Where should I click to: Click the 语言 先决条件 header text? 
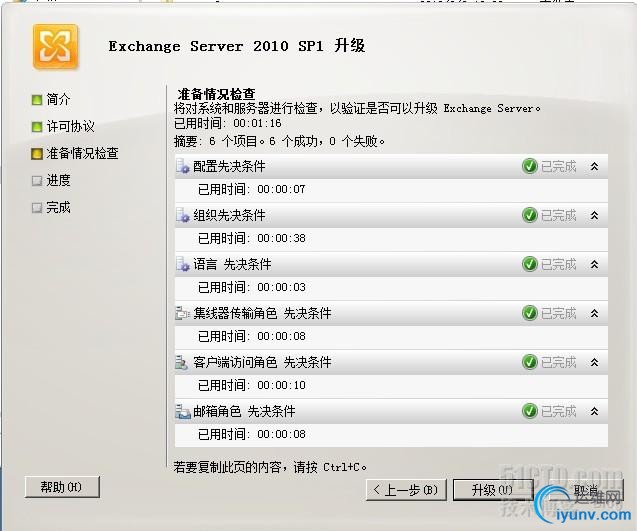click(232, 264)
